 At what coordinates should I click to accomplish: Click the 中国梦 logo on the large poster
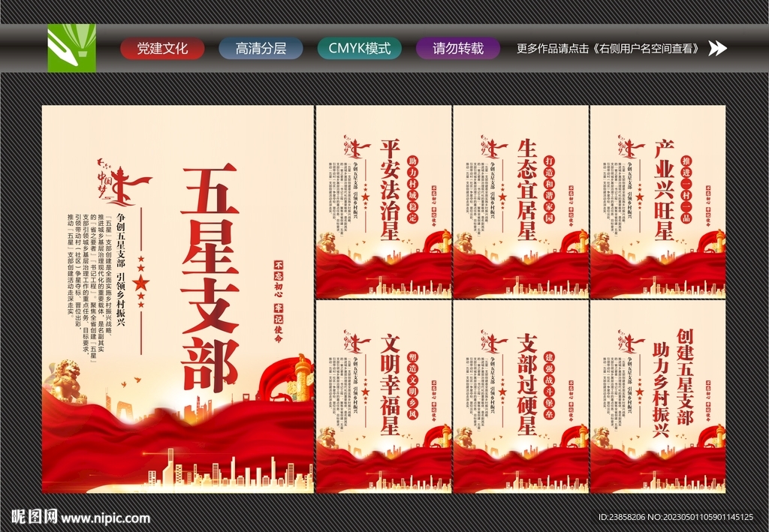click(x=124, y=183)
